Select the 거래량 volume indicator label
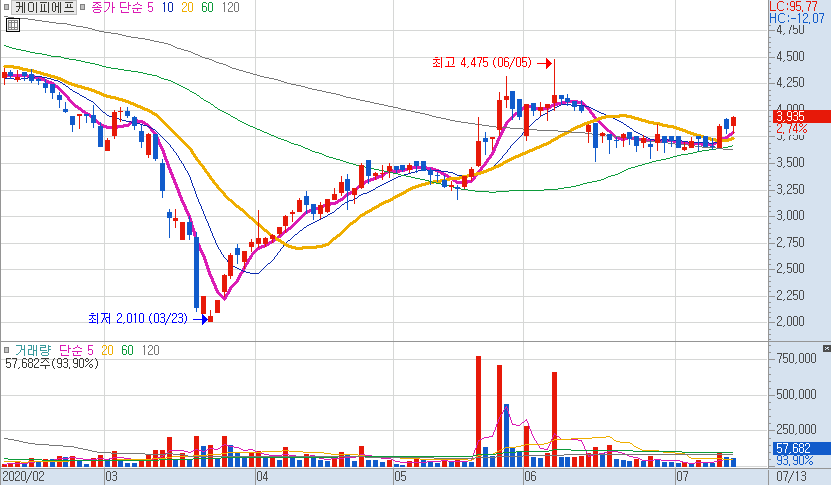Viewport: 831px width, 485px height. coord(33,350)
